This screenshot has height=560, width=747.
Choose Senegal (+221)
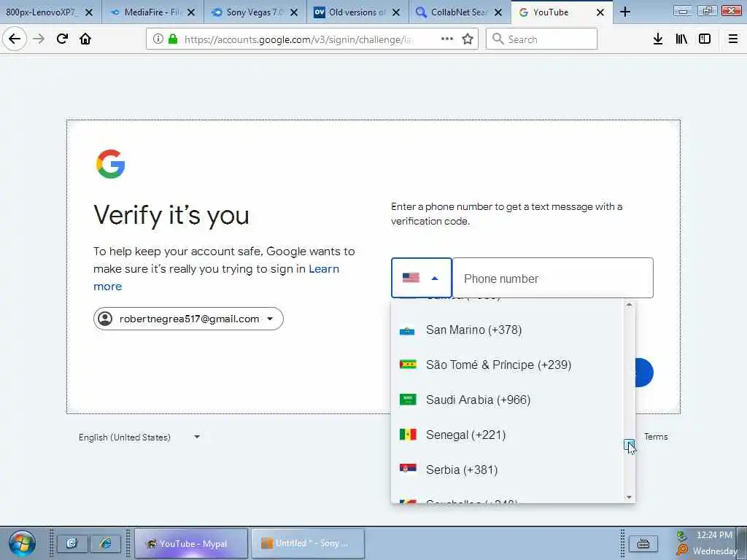[508, 435]
